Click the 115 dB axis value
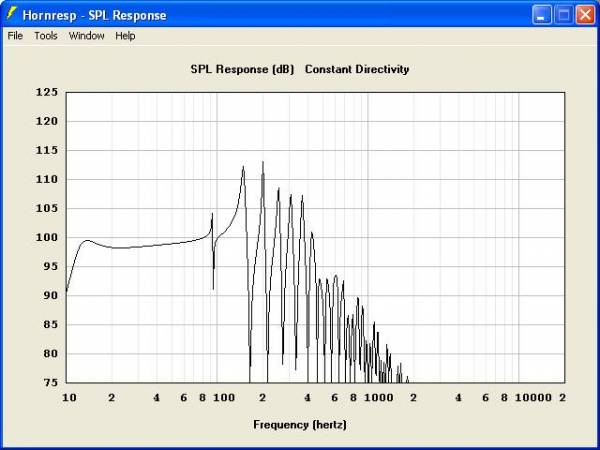The image size is (600, 450). (x=47, y=150)
